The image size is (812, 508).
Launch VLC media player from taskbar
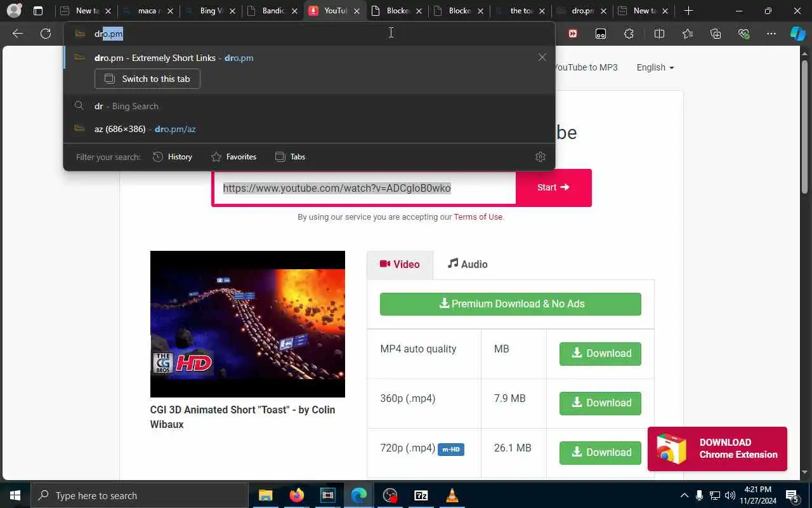(452, 495)
